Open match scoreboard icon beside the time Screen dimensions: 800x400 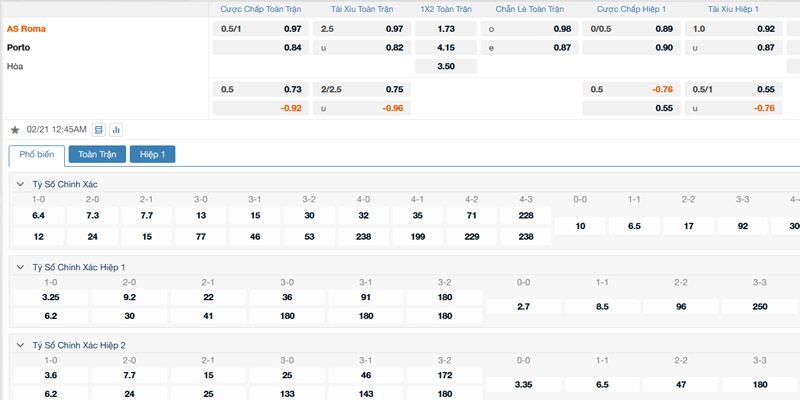(x=98, y=130)
